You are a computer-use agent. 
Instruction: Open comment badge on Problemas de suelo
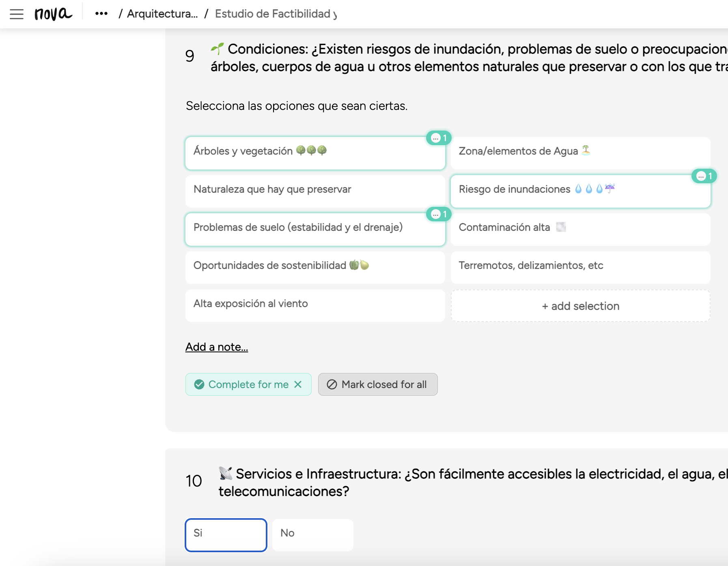pos(439,214)
